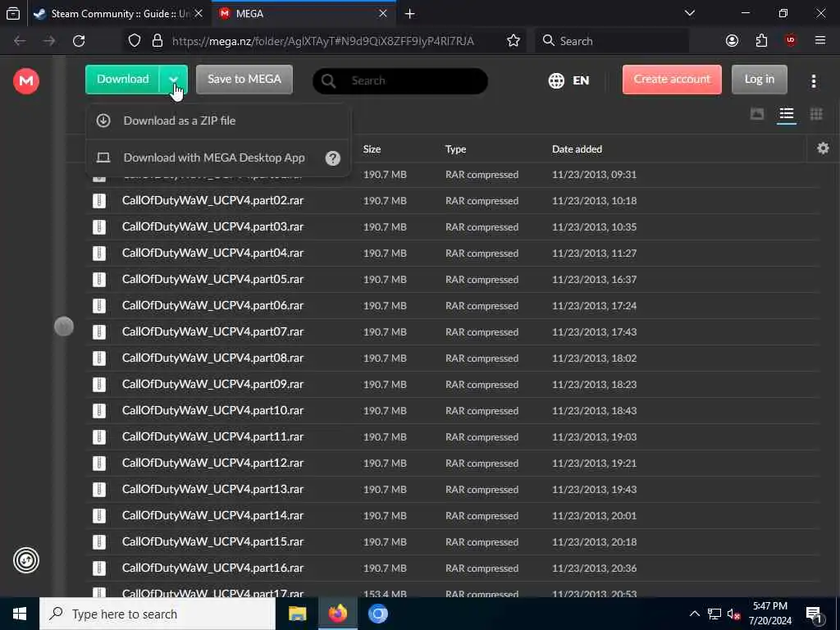Click Save to MEGA button
Viewport: 840px width, 630px height.
[244, 80]
